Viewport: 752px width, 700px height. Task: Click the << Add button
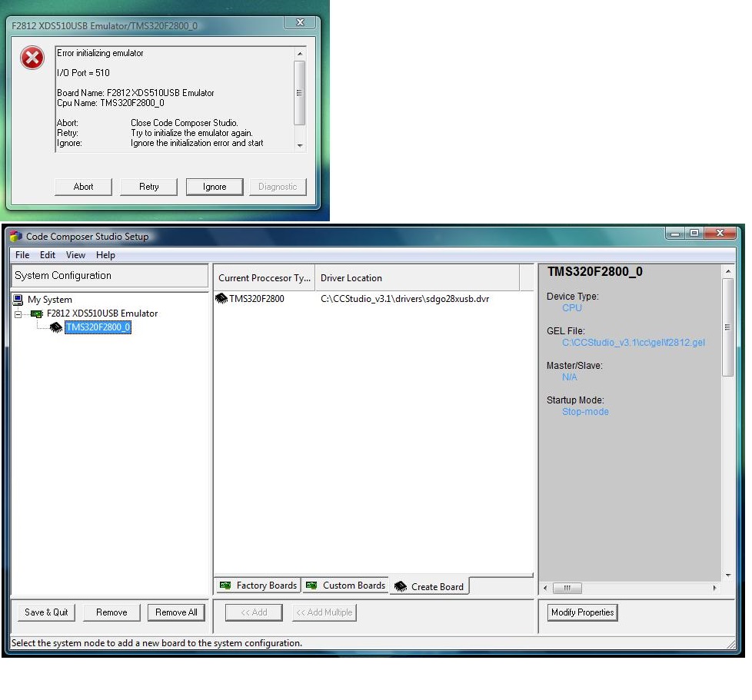pos(255,612)
